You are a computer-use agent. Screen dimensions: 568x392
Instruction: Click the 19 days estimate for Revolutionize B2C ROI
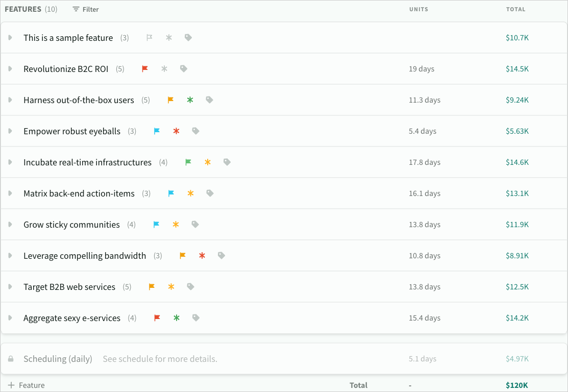[x=422, y=68]
